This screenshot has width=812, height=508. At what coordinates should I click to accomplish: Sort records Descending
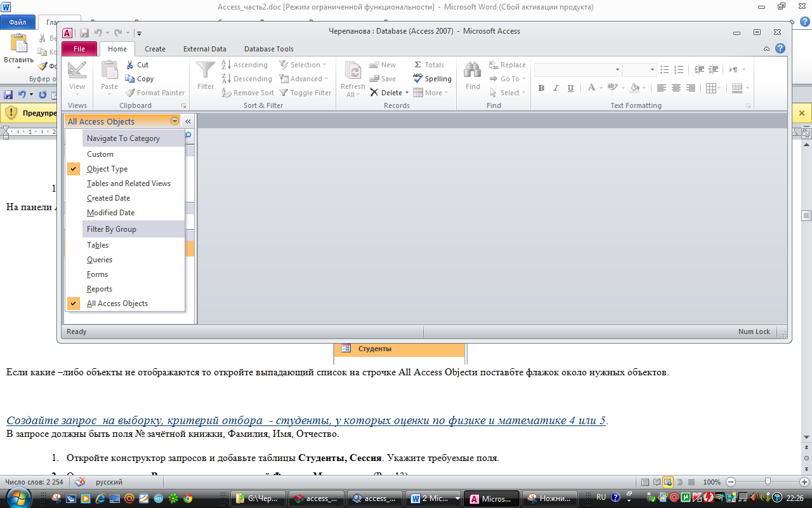247,79
